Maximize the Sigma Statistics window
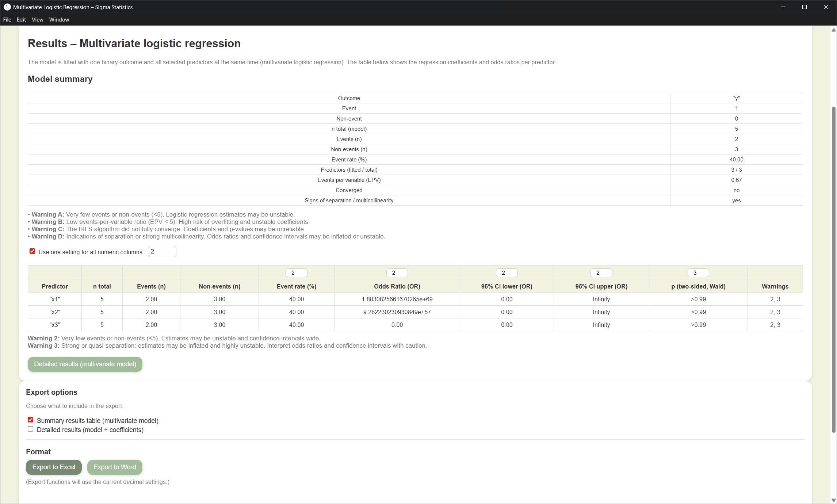The image size is (837, 504). (x=804, y=7)
